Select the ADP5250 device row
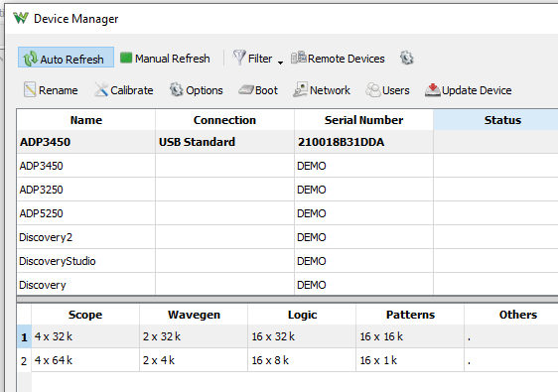This screenshot has width=558, height=392. click(x=287, y=213)
